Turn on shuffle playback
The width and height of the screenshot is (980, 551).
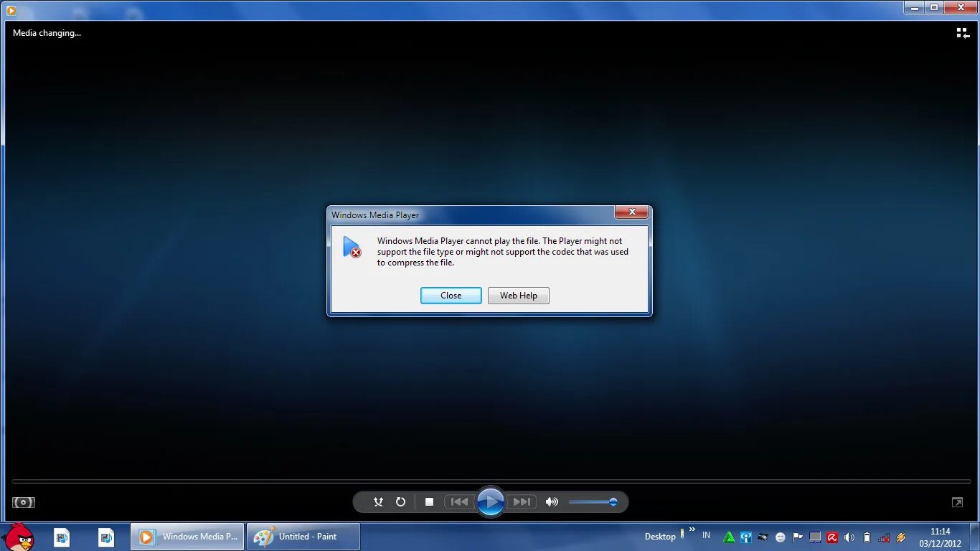click(x=378, y=502)
